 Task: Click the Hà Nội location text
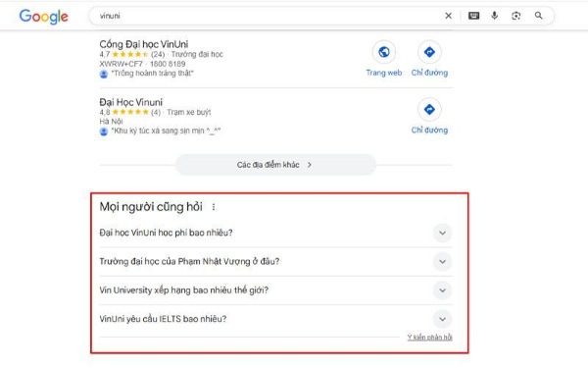(x=111, y=122)
